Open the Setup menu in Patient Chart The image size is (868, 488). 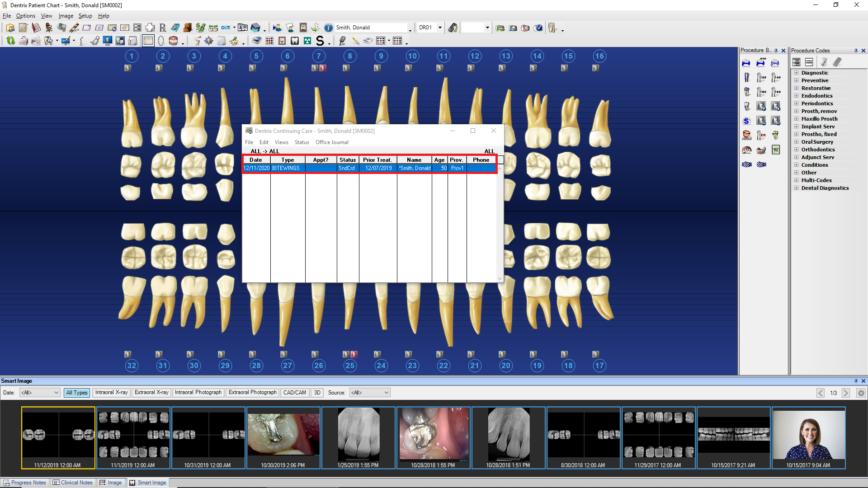click(85, 16)
